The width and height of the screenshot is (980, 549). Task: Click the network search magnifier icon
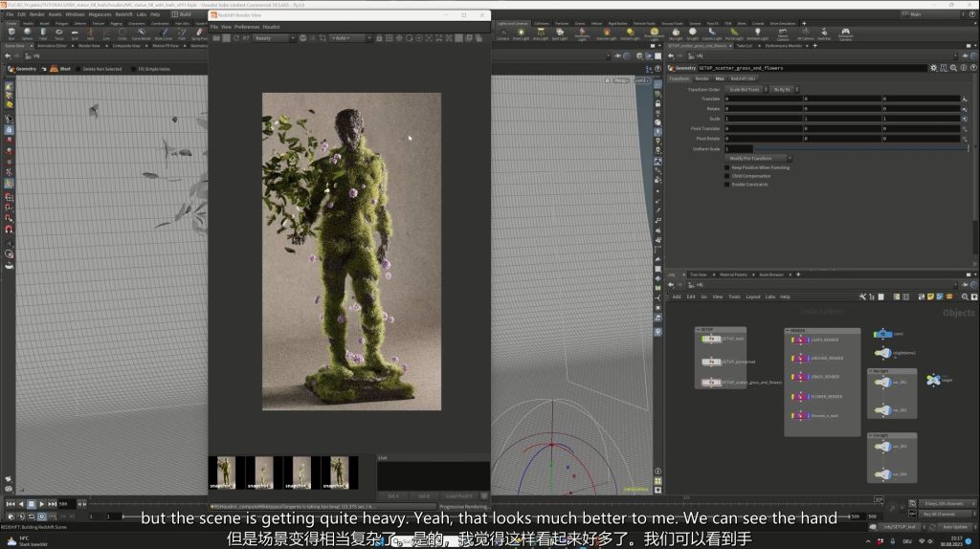965,296
